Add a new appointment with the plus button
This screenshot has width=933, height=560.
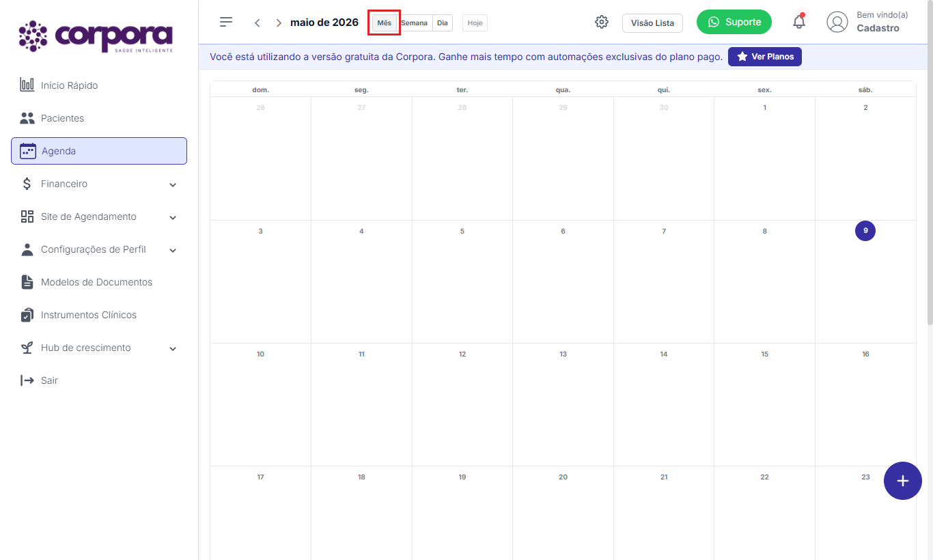point(903,481)
